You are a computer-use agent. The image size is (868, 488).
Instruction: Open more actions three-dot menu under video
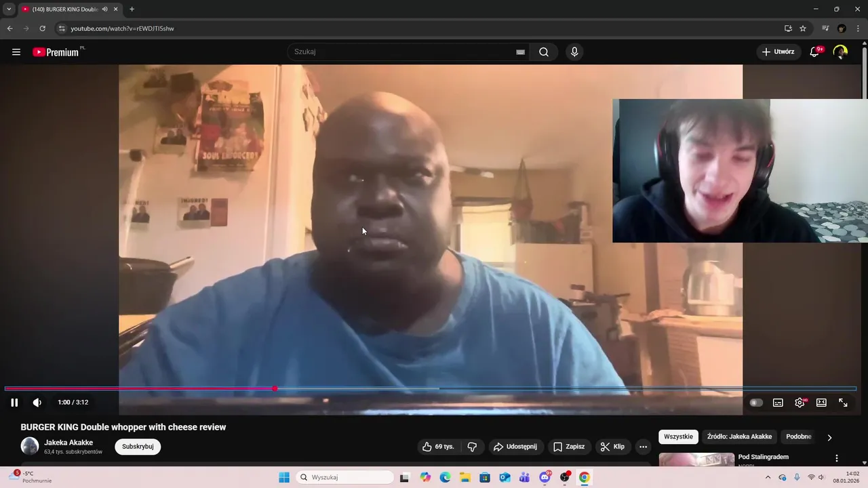(x=643, y=447)
